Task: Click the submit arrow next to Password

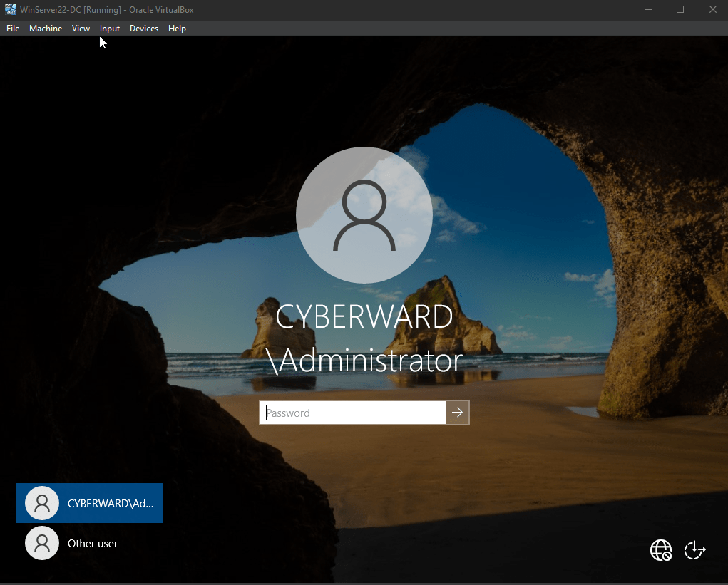Action: pos(457,413)
